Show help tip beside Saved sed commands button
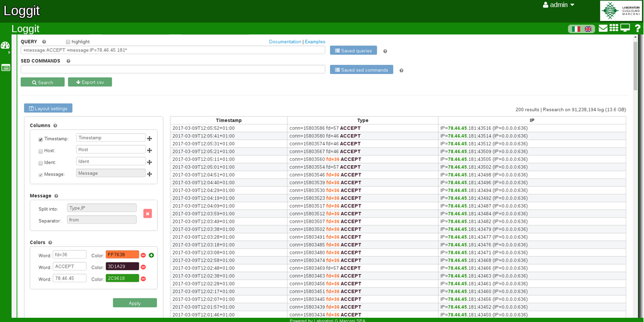644x322 pixels. (x=401, y=71)
